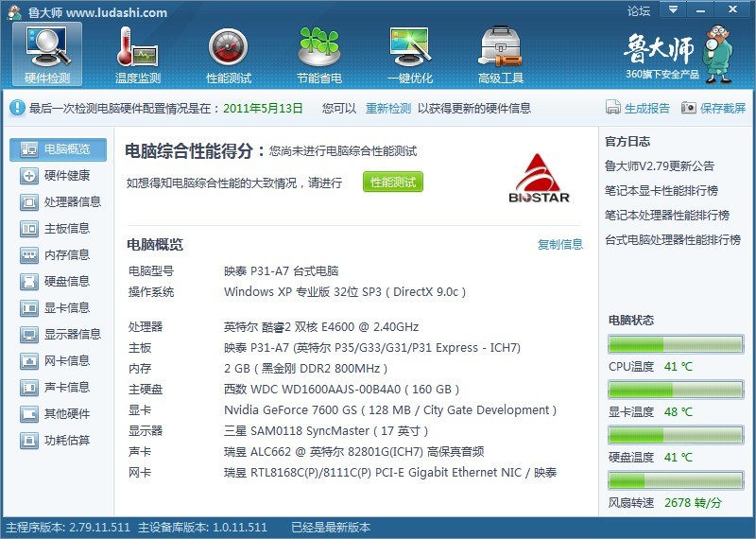This screenshot has width=756, height=539.
Task: Click the 生成报告 printer icon
Action: pyautogui.click(x=612, y=108)
